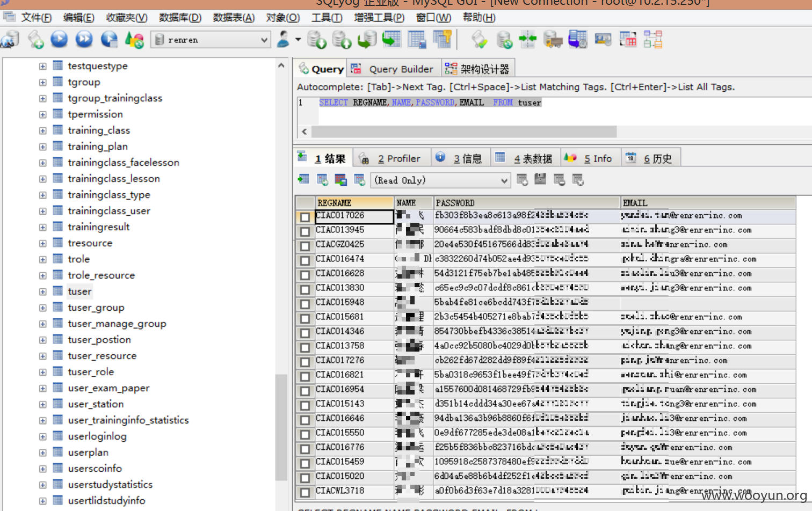Click the query editor horizontal scrollbar
The image size is (812, 511).
point(464,132)
